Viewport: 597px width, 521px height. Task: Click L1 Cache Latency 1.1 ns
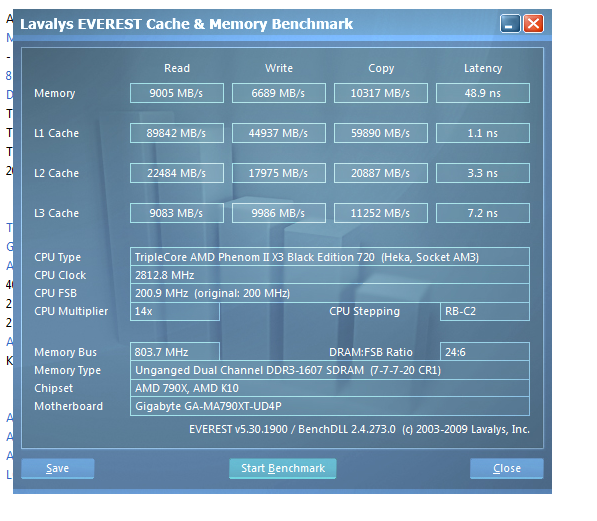click(483, 133)
